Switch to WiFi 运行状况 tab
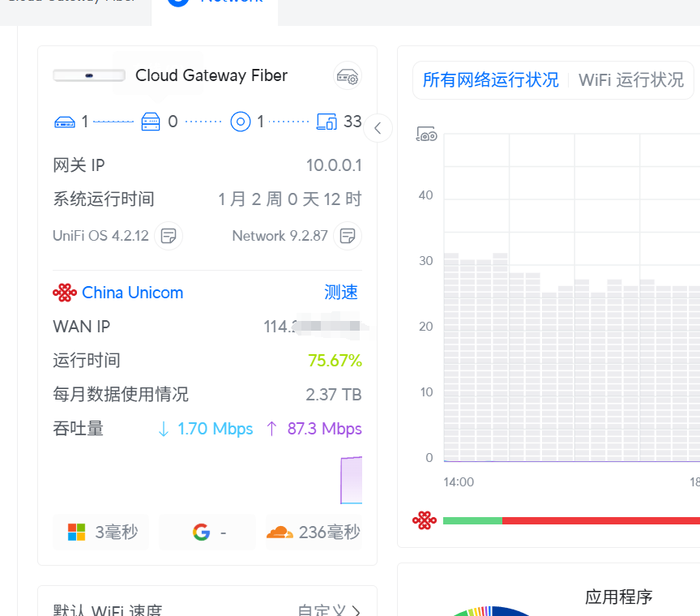700x616 pixels. tap(631, 80)
